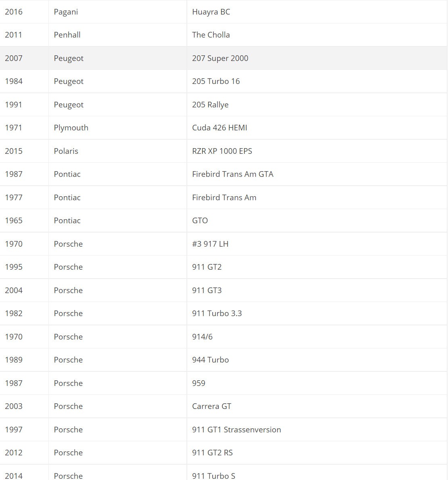Screen dimensions: 448x480
Task: Click the 911 GT1 Strassenversion cell
Action: click(236, 430)
